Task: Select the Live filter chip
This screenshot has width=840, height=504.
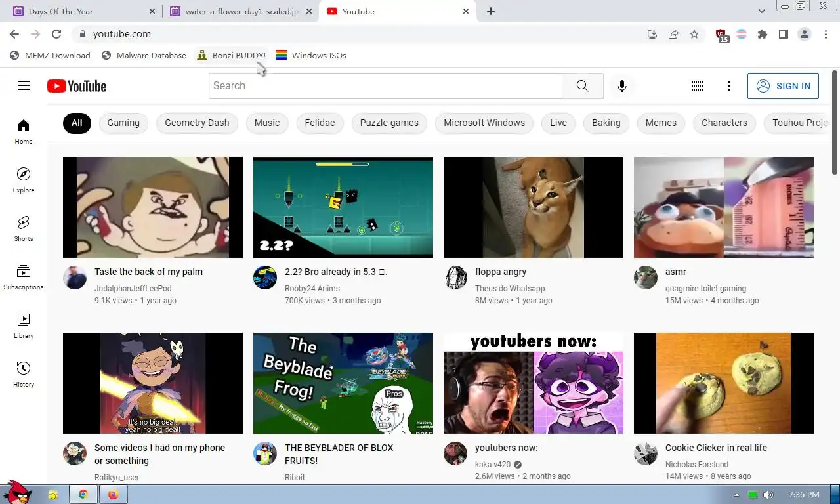Action: pos(558,123)
